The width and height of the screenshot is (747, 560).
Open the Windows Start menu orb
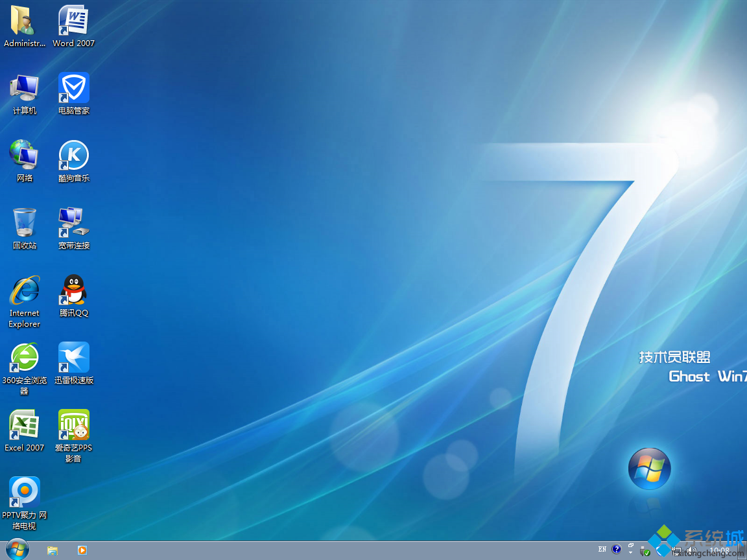pyautogui.click(x=17, y=550)
